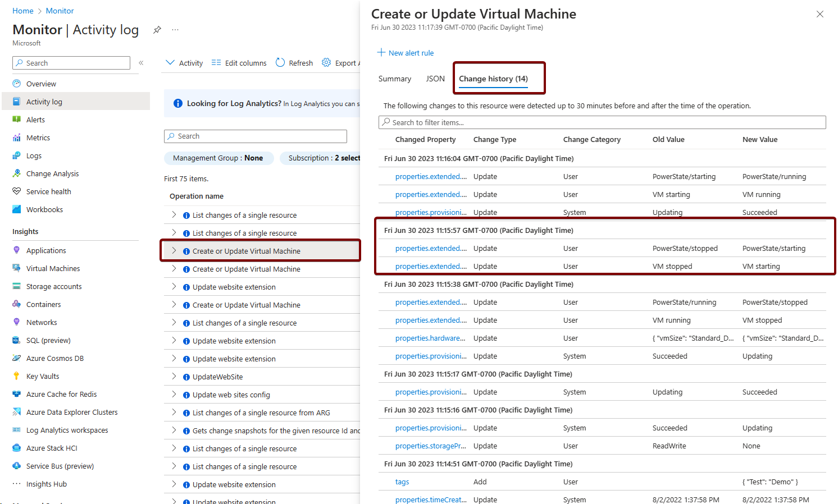Open the Subscription filter pill

[x=320, y=158]
